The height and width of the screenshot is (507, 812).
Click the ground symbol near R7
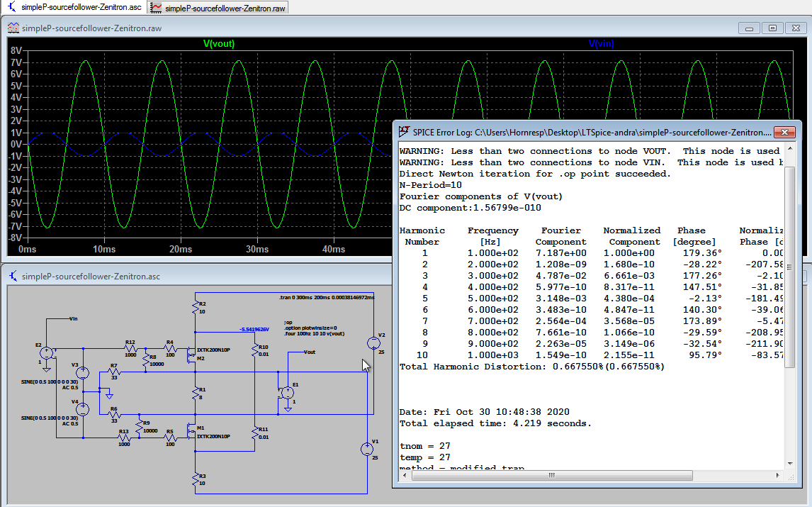(x=109, y=396)
